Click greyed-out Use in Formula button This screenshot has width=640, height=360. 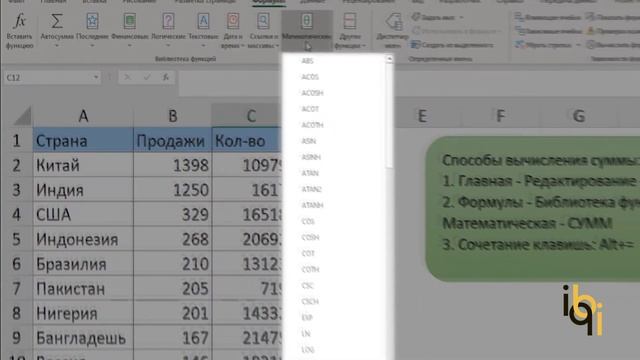[455, 31]
